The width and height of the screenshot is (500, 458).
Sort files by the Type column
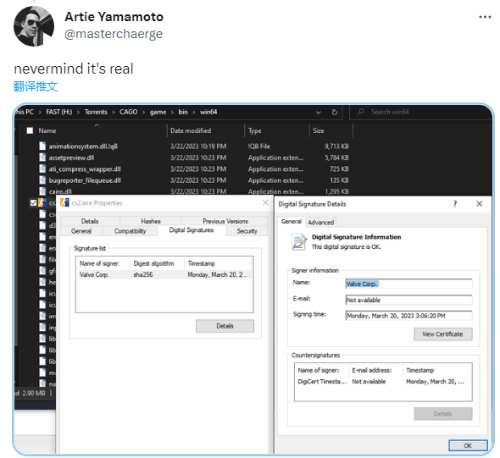tap(255, 131)
